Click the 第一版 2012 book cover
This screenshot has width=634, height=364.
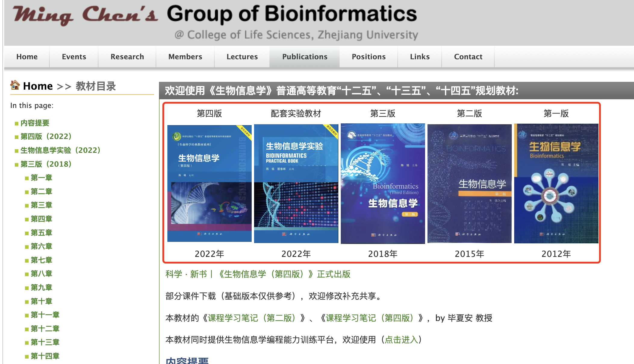(x=556, y=184)
